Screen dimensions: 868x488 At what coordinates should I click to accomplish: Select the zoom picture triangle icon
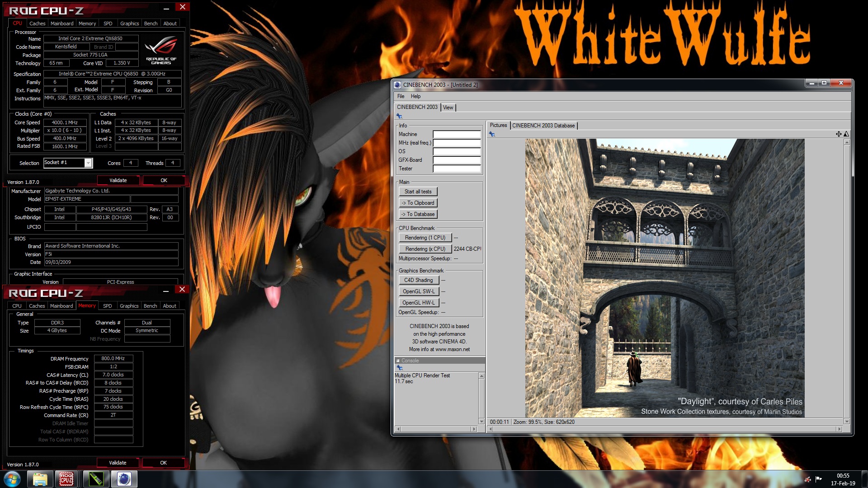(x=846, y=134)
